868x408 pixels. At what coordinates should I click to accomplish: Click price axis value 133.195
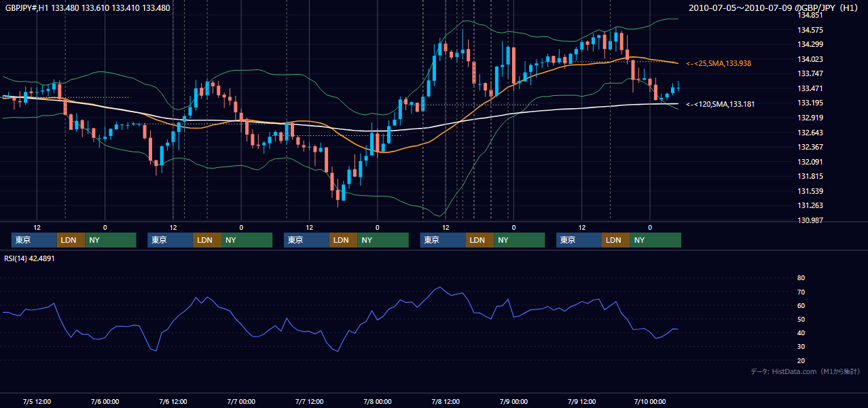(x=810, y=103)
